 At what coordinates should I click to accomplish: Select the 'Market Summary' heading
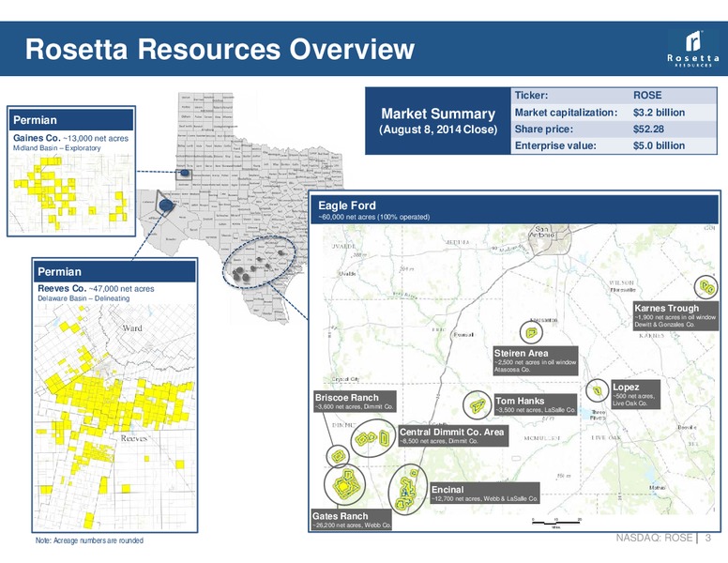(438, 114)
